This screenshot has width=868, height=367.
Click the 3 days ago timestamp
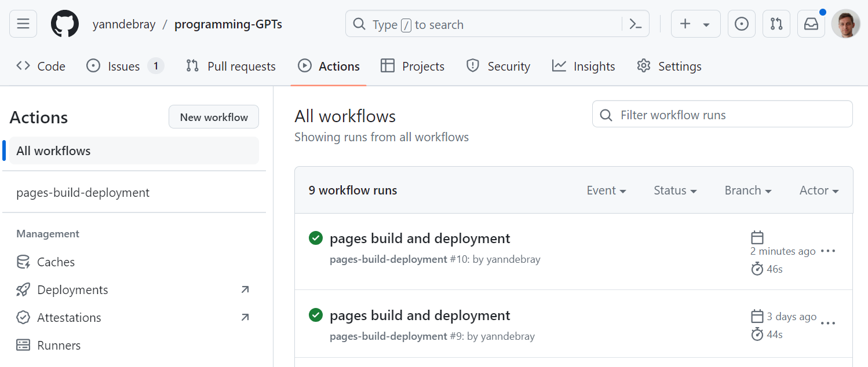[x=792, y=317]
